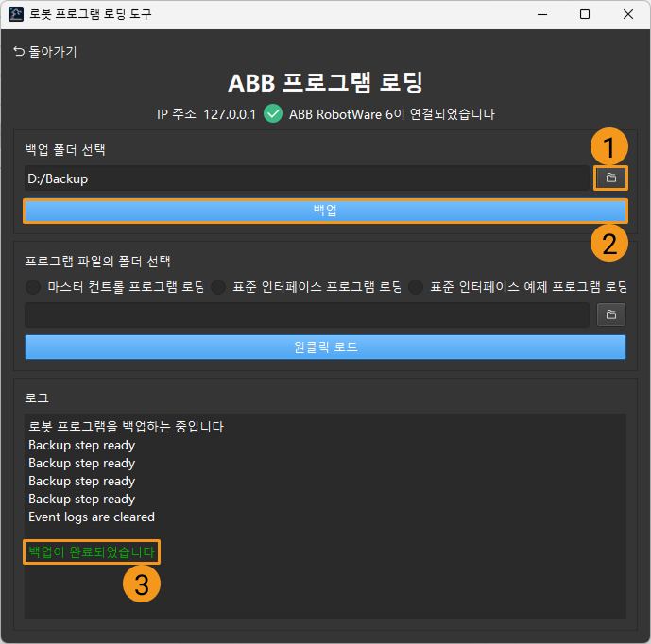Screen dimensions: 651x644
Task: Minimize the 로봇 프로그램 로딩 도구 window
Action: tap(542, 14)
